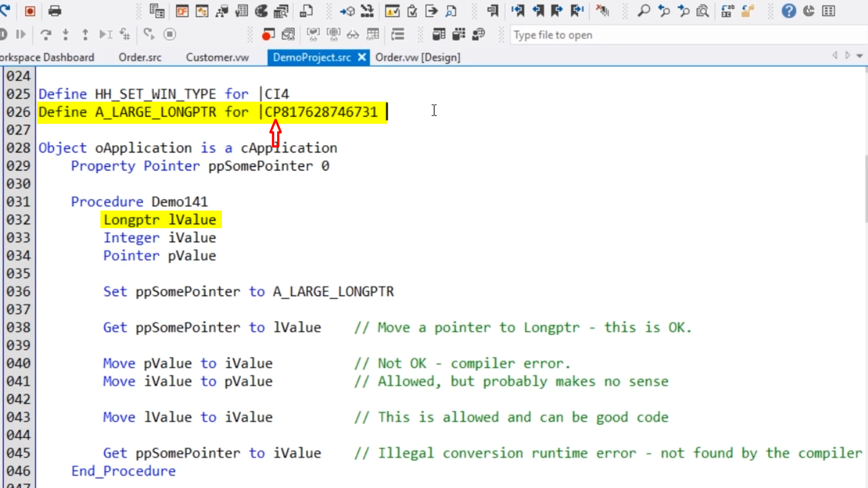Open the tab list dropdown arrow
This screenshot has height=488, width=868.
click(859, 56)
